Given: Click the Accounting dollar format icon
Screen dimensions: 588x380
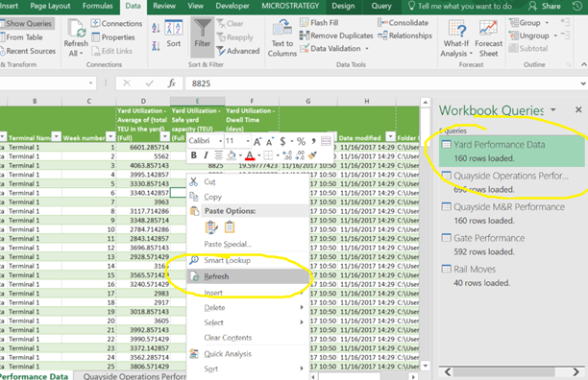Looking at the screenshot, I should click(x=282, y=141).
